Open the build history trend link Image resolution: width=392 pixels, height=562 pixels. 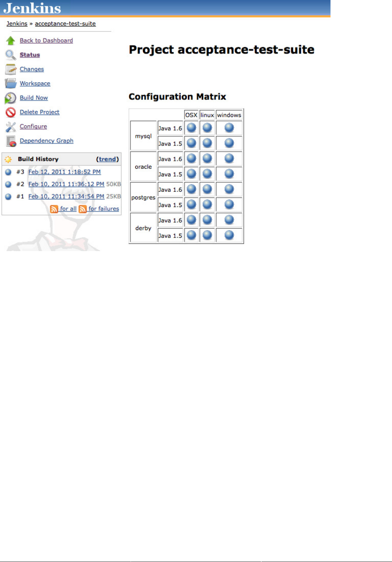[x=108, y=159]
